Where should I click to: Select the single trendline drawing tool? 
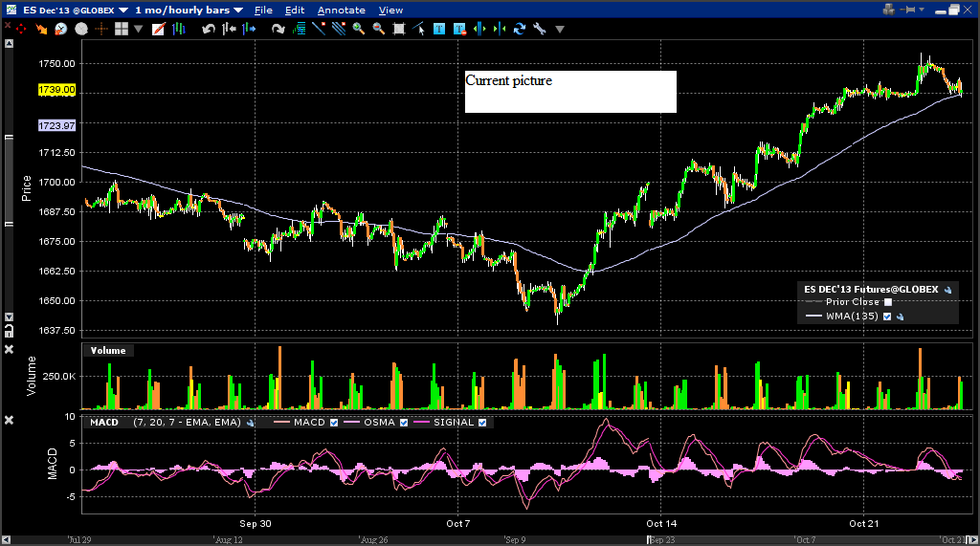pos(319,29)
